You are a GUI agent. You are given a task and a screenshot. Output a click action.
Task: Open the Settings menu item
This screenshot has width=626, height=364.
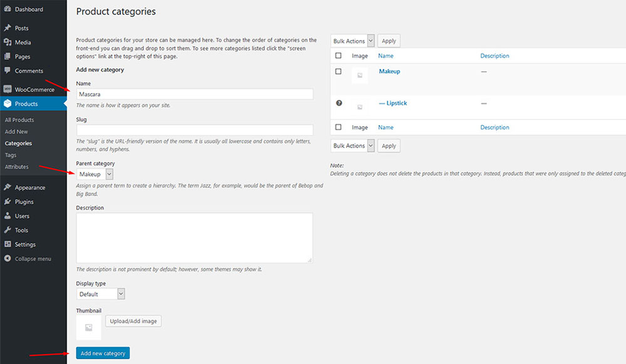point(25,245)
